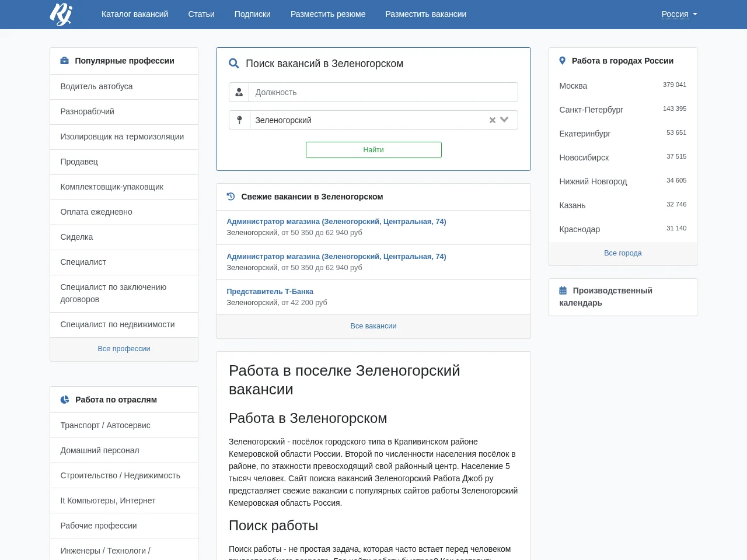Open the Представитель Т-Банка vacancy
Image resolution: width=747 pixels, height=560 pixels.
pyautogui.click(x=270, y=292)
